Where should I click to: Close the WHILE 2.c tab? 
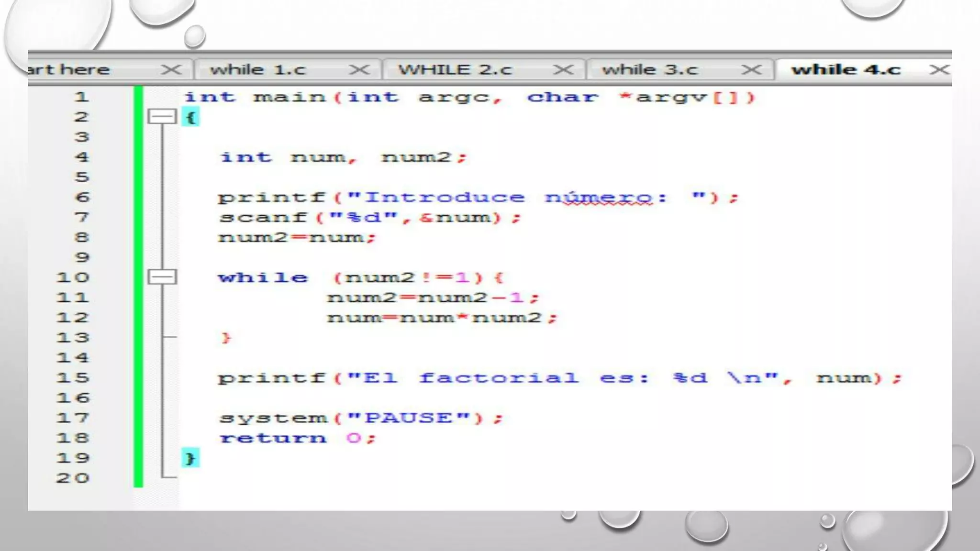[x=563, y=70]
